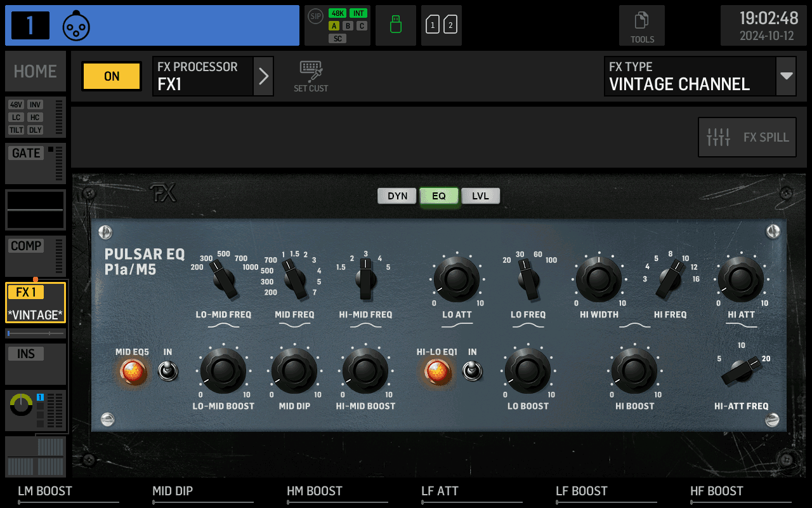Click the INT clock source indicator
Image resolution: width=812 pixels, height=508 pixels.
coord(358,13)
